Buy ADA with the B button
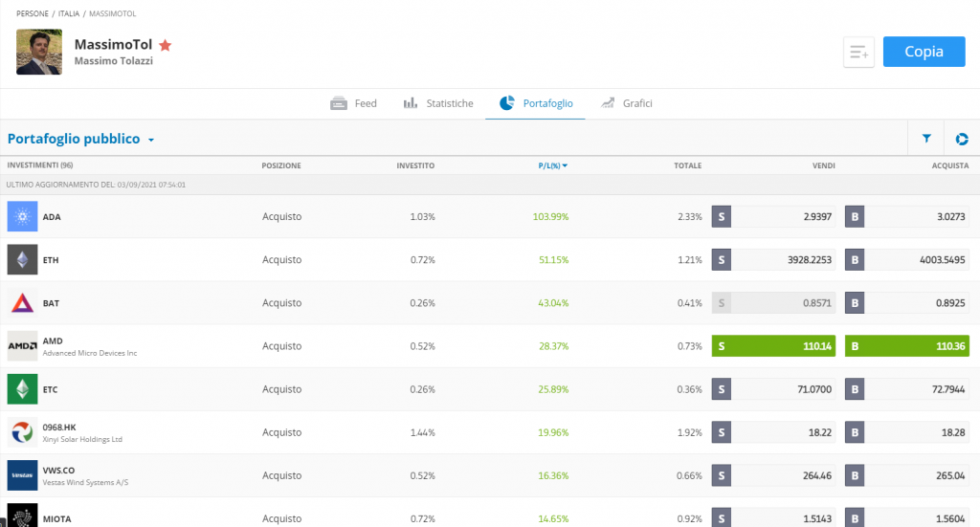 [x=855, y=217]
